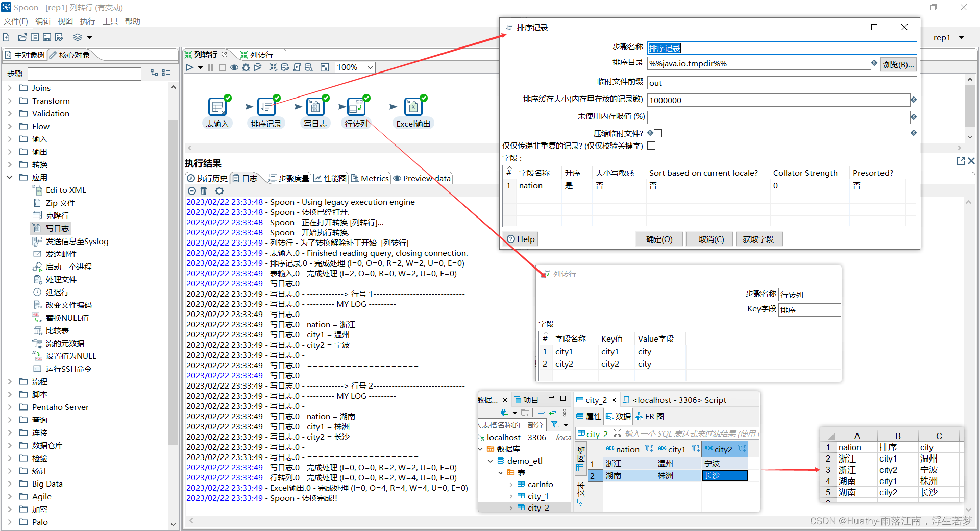Collapse the 应用 folder
This screenshot has height=531, width=980.
tap(9, 177)
